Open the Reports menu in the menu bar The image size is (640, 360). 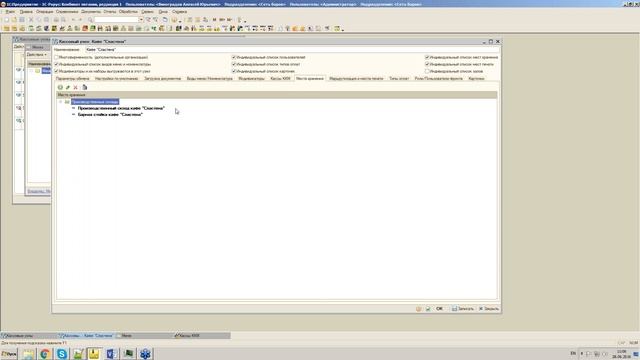pos(110,12)
